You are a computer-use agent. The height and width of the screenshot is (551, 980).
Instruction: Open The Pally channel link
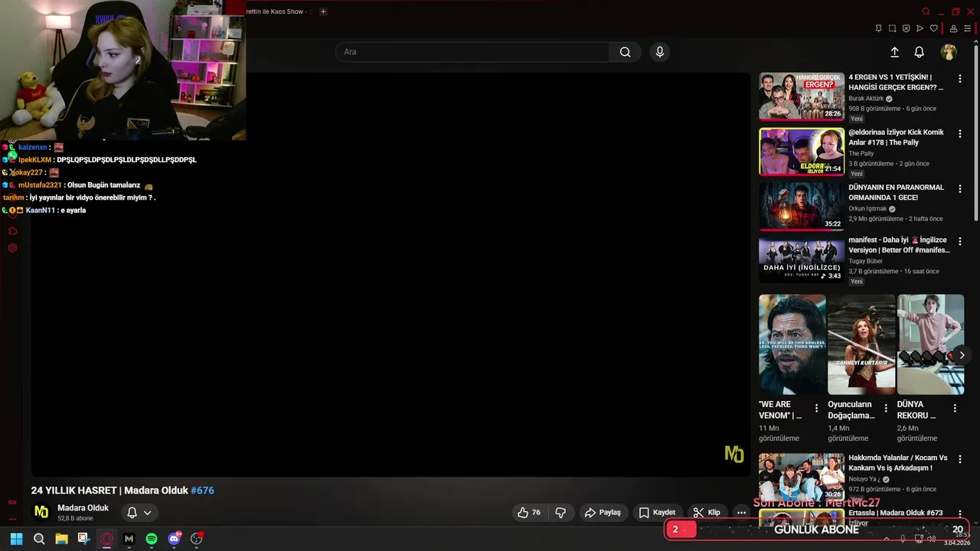click(x=861, y=154)
